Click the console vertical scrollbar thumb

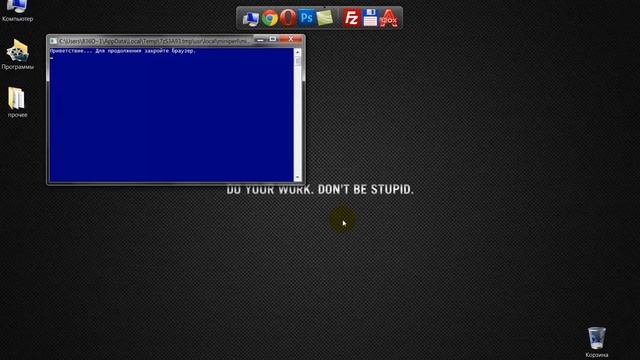[298, 61]
